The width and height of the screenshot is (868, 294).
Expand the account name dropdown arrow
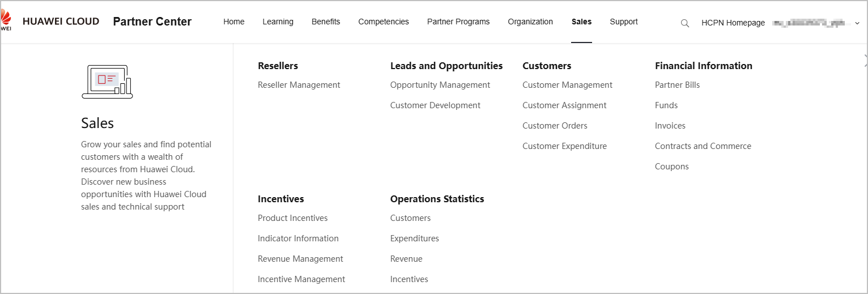857,23
